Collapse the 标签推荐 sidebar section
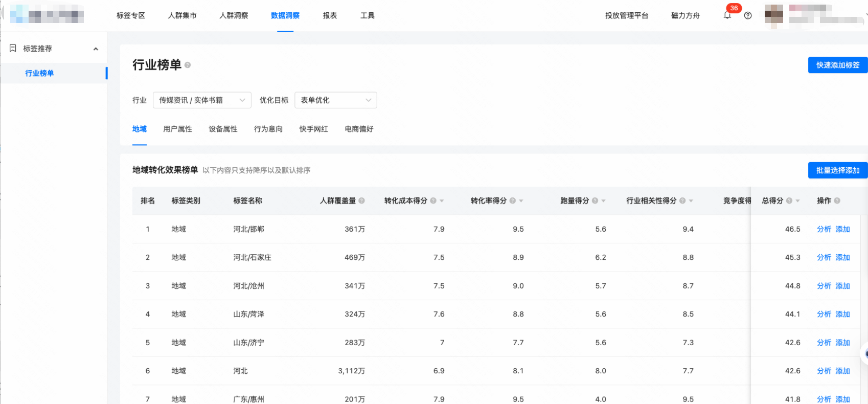 coord(96,49)
